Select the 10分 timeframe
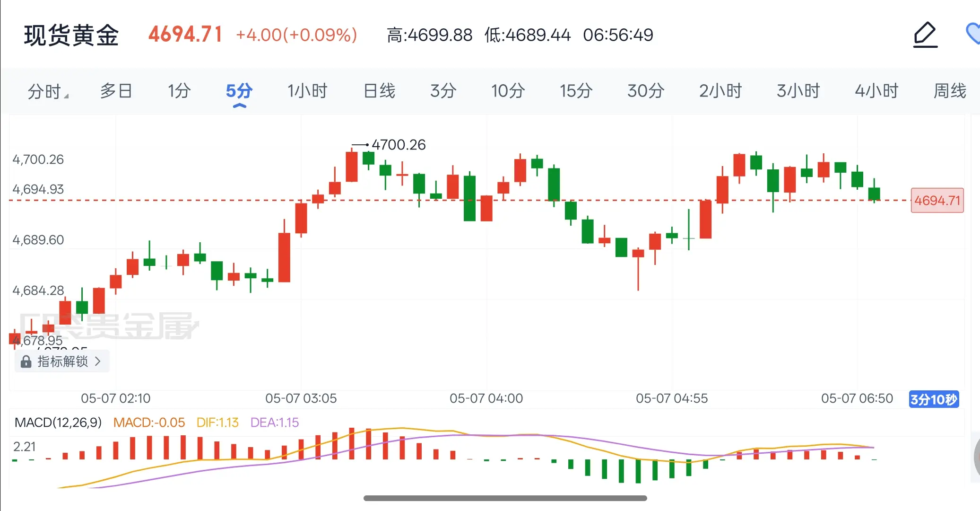 pos(508,90)
